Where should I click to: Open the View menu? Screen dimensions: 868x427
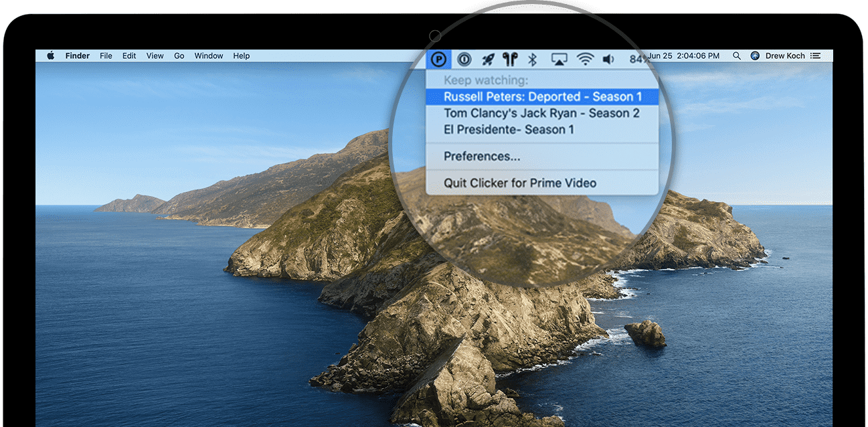click(155, 56)
